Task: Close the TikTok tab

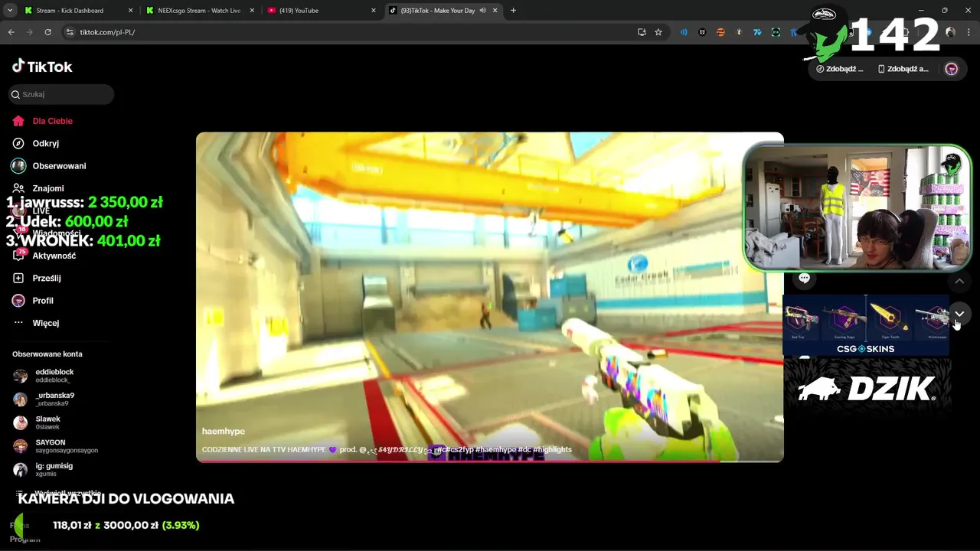Action: 495,11
